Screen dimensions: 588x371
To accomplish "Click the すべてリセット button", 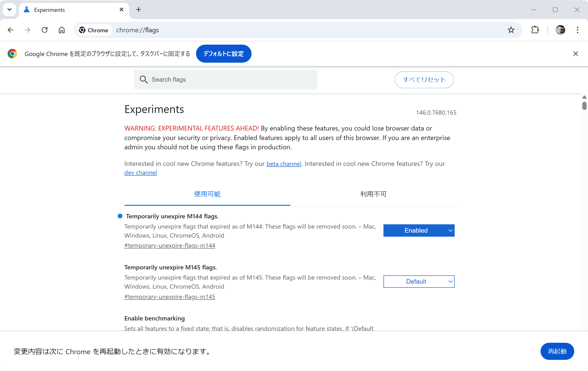I will coord(424,80).
